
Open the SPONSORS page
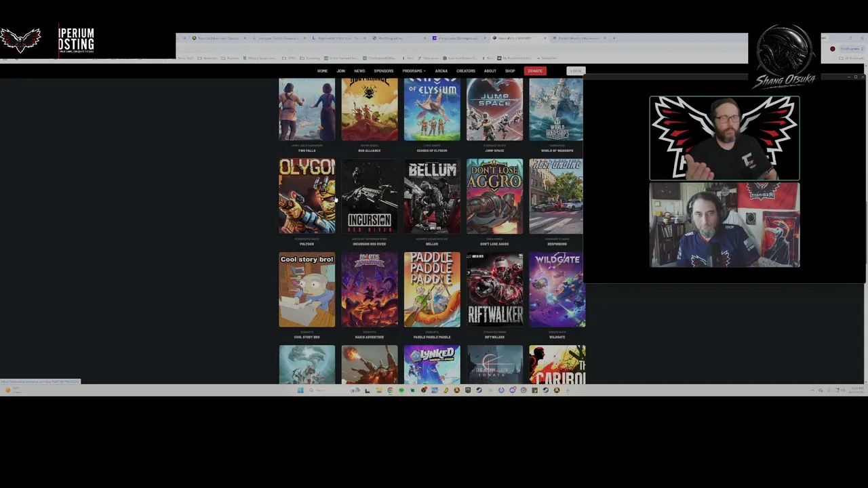[383, 71]
